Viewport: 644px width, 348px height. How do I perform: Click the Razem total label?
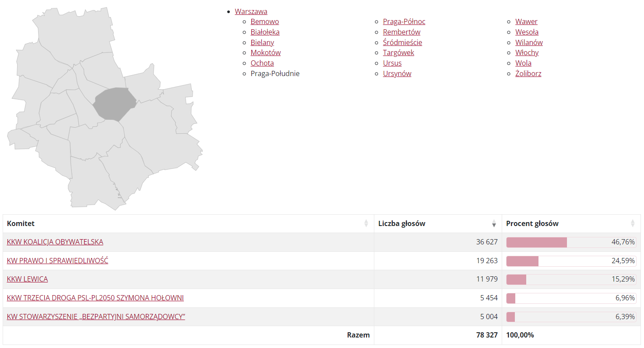[x=358, y=335]
